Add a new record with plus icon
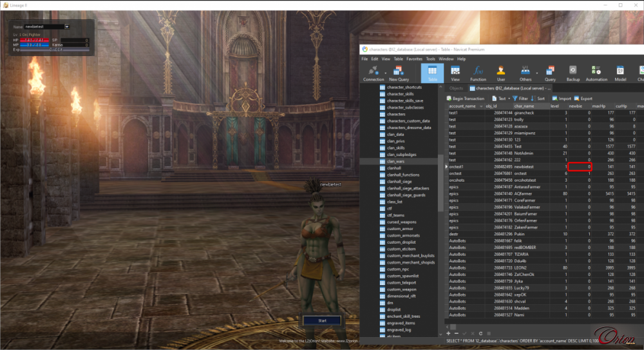Viewport: 644px width, 350px height. pyautogui.click(x=448, y=333)
